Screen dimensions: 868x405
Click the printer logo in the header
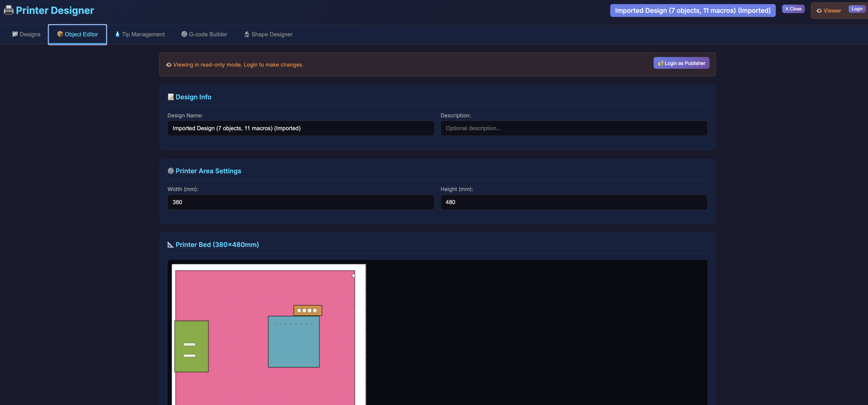pyautogui.click(x=8, y=10)
